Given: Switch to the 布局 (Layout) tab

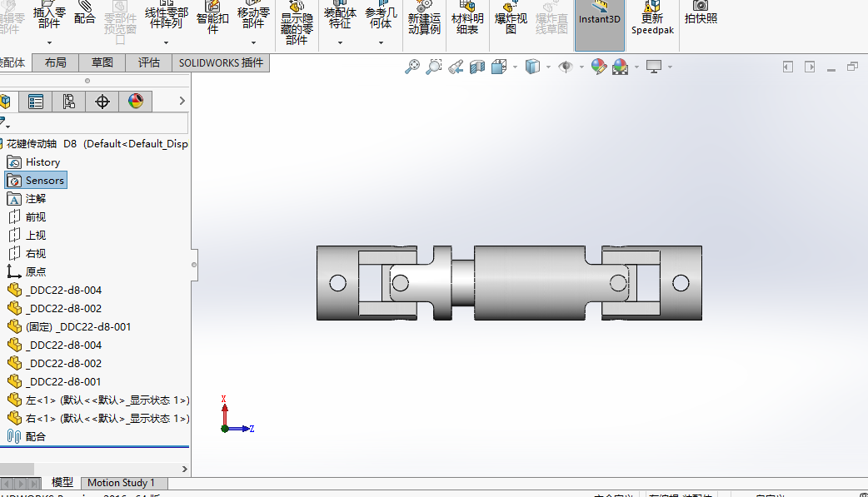Looking at the screenshot, I should [x=55, y=62].
